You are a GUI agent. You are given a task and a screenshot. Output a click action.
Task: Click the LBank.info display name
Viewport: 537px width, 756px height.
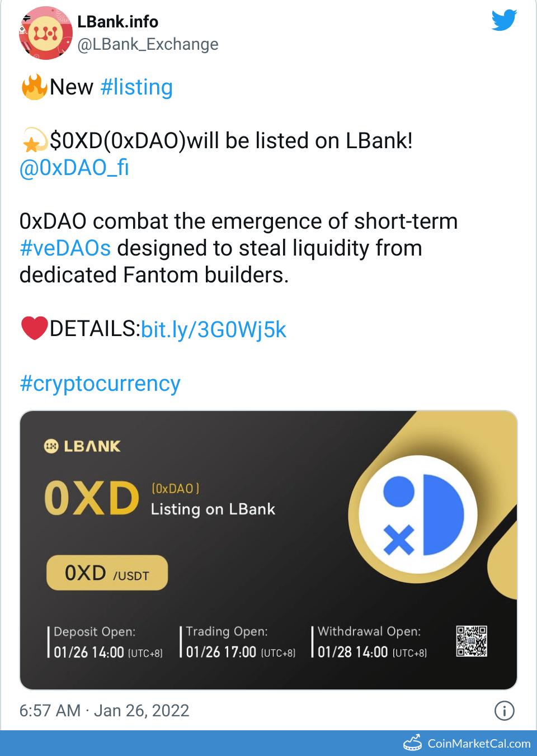click(118, 22)
